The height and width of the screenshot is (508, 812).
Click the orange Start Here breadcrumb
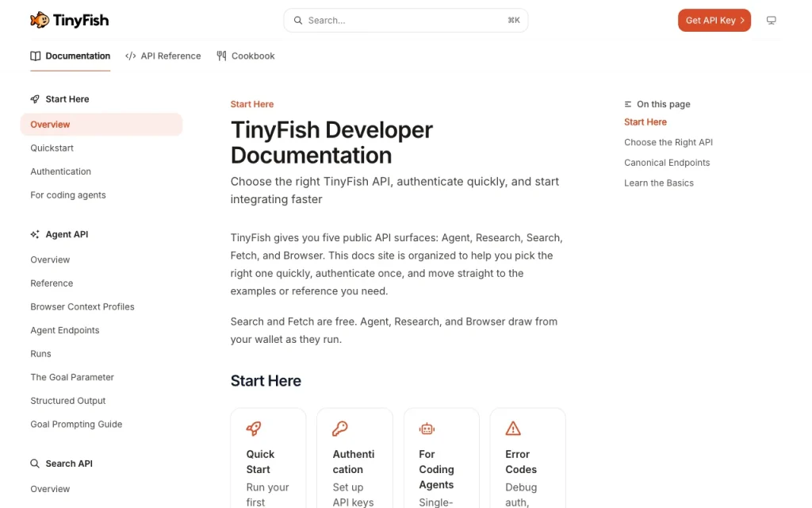pyautogui.click(x=251, y=104)
